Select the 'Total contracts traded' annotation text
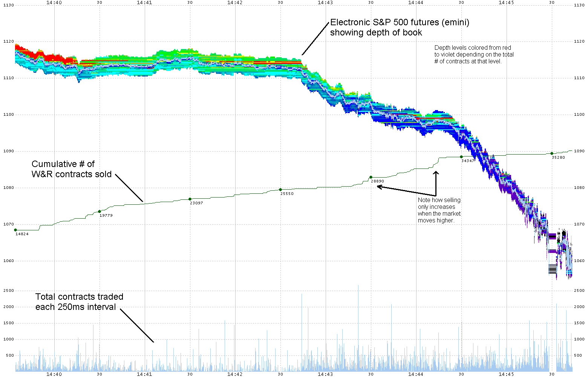This screenshot has height=377, width=588. (79, 302)
